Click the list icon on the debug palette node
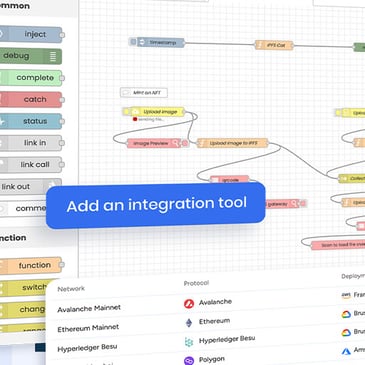365x365 pixels. pos(53,56)
